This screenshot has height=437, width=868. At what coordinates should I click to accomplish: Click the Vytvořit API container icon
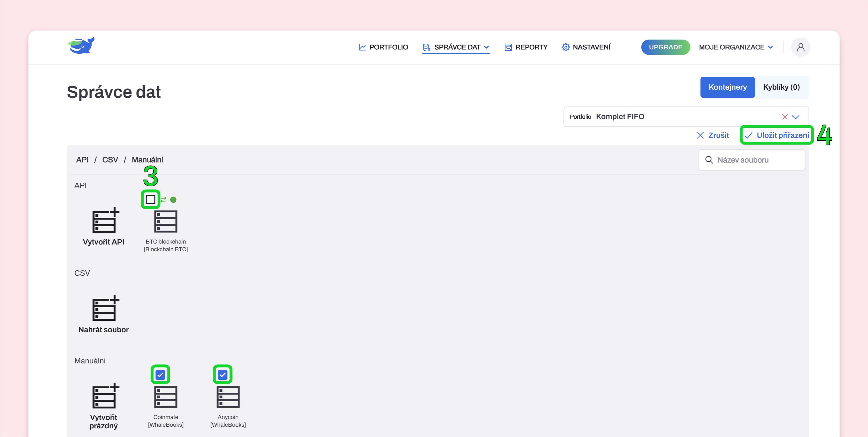pyautogui.click(x=105, y=220)
